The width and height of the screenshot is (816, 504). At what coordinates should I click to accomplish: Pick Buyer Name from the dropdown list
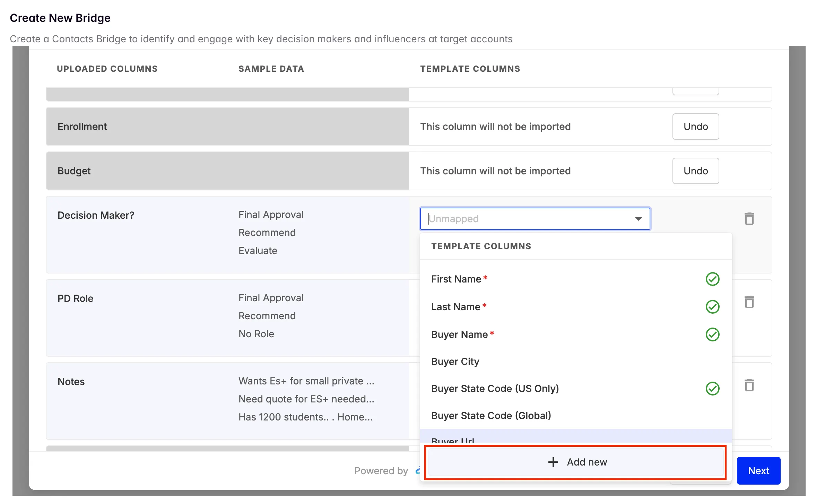click(459, 334)
